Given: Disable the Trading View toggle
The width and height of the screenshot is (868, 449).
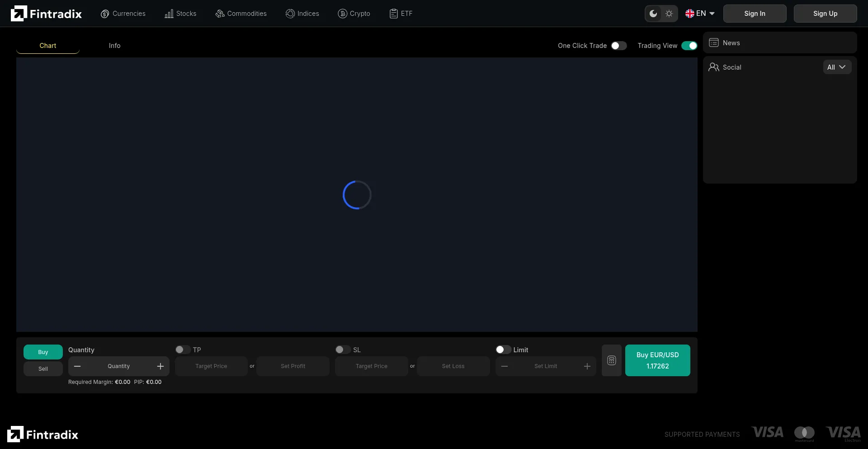Looking at the screenshot, I should (689, 46).
